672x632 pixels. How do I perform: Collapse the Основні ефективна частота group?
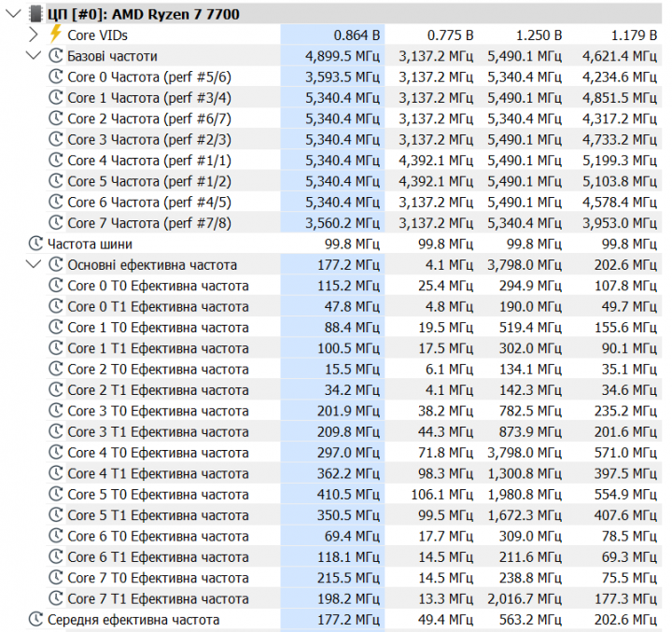pyautogui.click(x=34, y=264)
